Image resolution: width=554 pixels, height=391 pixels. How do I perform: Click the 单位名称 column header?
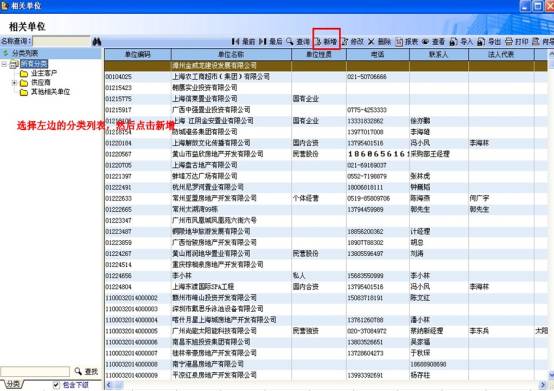point(231,54)
